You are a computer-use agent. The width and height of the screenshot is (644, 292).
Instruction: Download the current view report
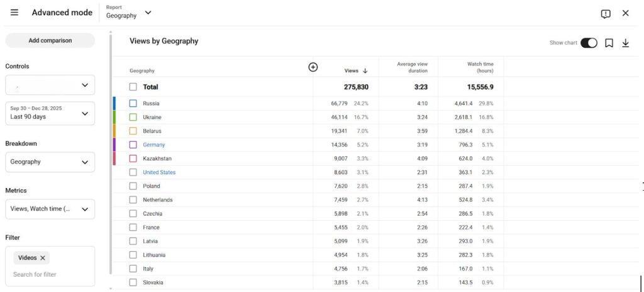[626, 43]
